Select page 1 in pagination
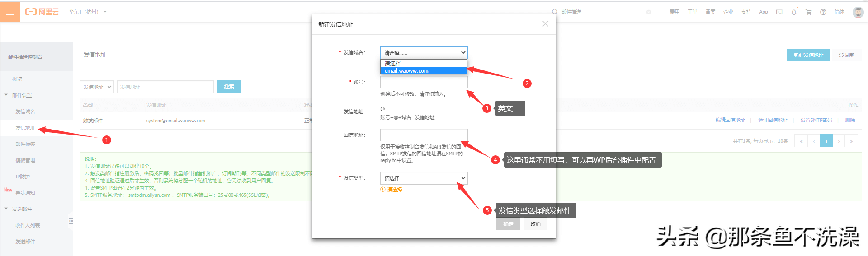The image size is (868, 256). [826, 141]
